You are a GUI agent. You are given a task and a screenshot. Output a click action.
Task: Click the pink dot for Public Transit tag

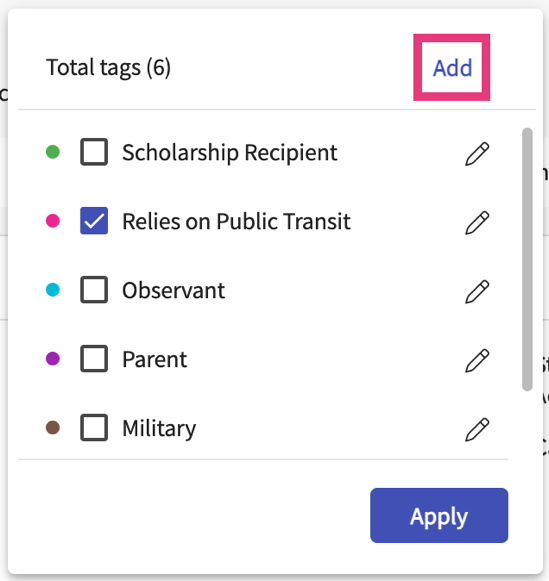tap(53, 221)
